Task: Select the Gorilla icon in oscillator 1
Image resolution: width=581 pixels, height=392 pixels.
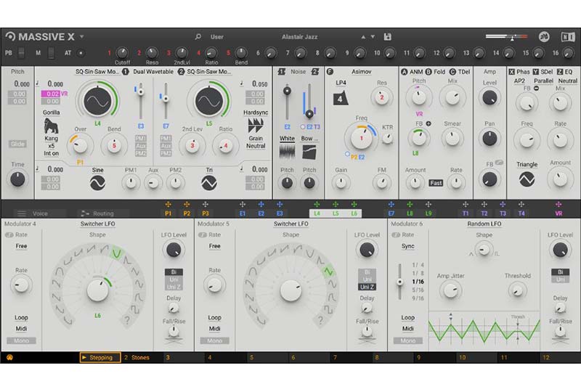Action: pyautogui.click(x=51, y=126)
